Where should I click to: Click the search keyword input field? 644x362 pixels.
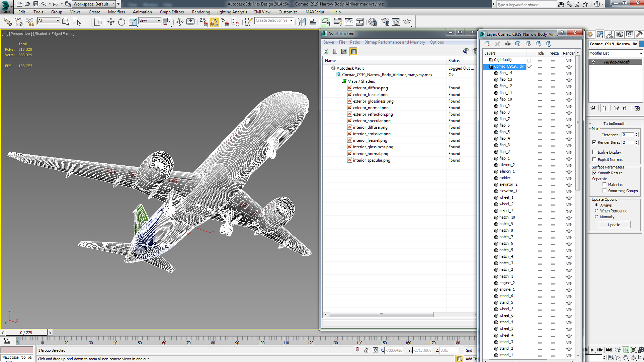526,4
